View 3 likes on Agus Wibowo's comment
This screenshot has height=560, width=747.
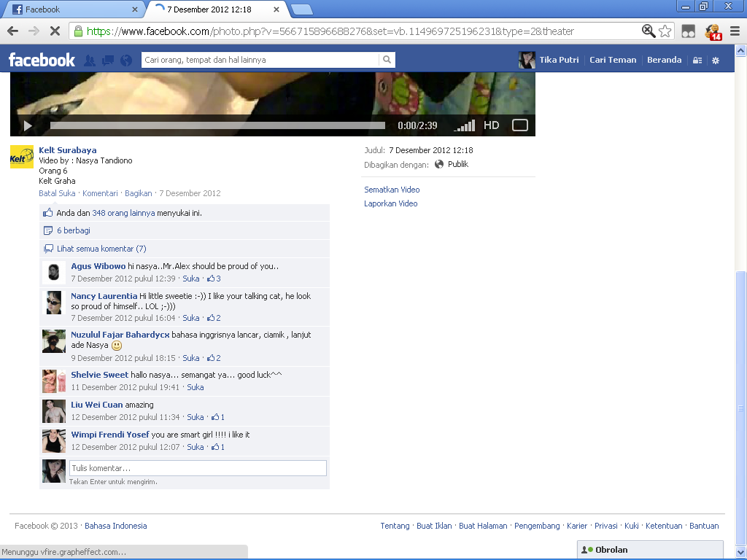click(214, 279)
